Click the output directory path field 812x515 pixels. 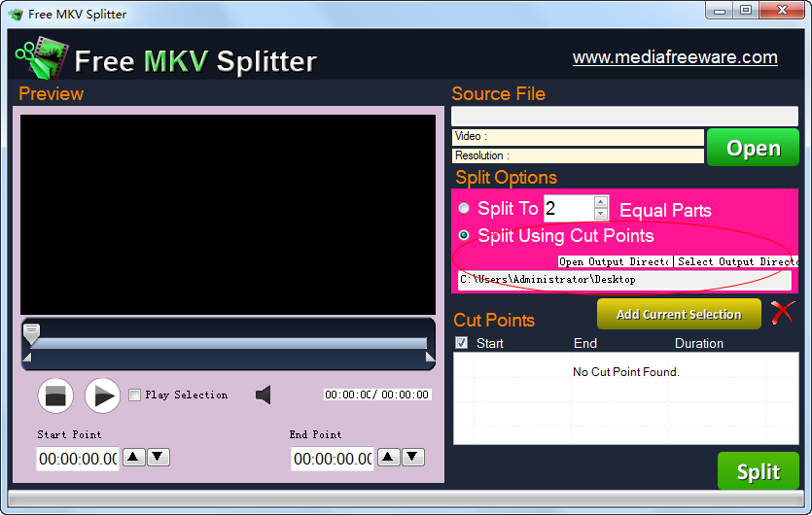click(x=624, y=280)
